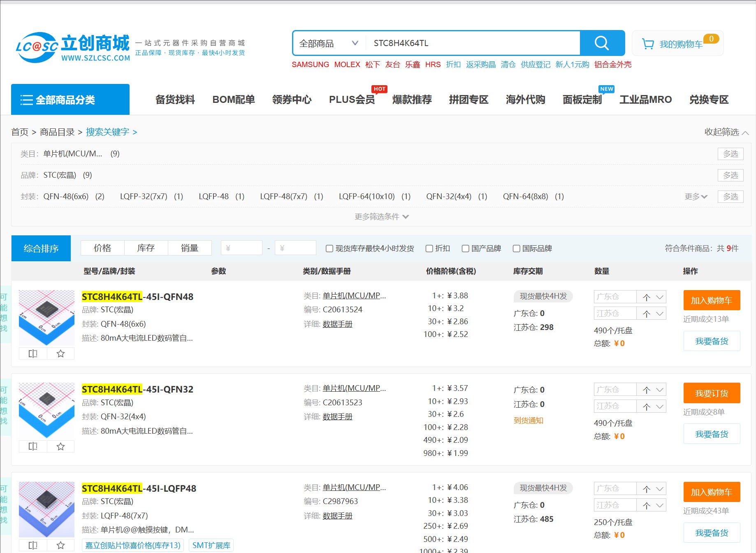
Task: Collapse filters with 收起筛选
Action: (726, 132)
